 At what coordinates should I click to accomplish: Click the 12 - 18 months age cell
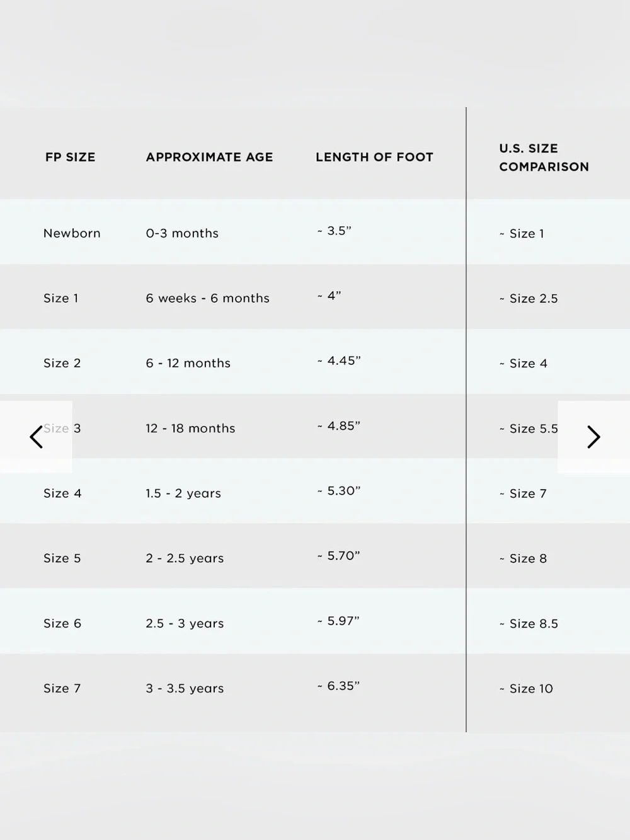190,429
